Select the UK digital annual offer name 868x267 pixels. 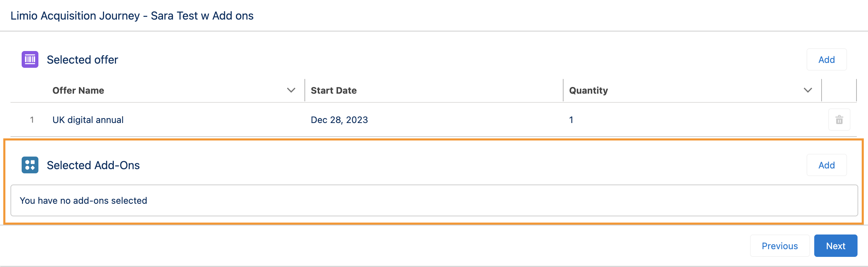pos(88,120)
